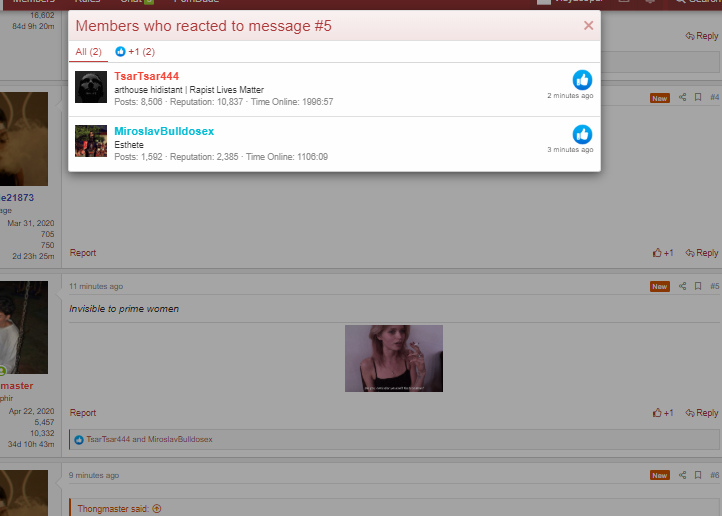The height and width of the screenshot is (516, 722).
Task: Bookmark post #4 with the bookmark icon
Action: pyautogui.click(x=697, y=97)
